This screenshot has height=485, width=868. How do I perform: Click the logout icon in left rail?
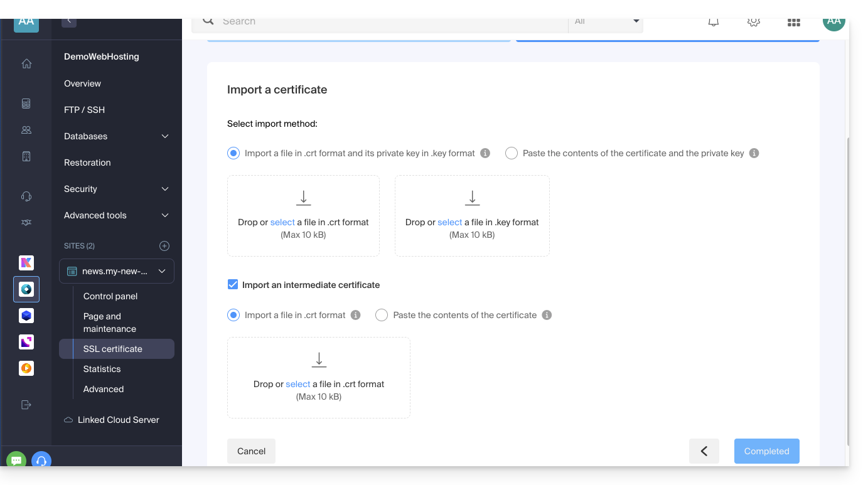click(26, 405)
